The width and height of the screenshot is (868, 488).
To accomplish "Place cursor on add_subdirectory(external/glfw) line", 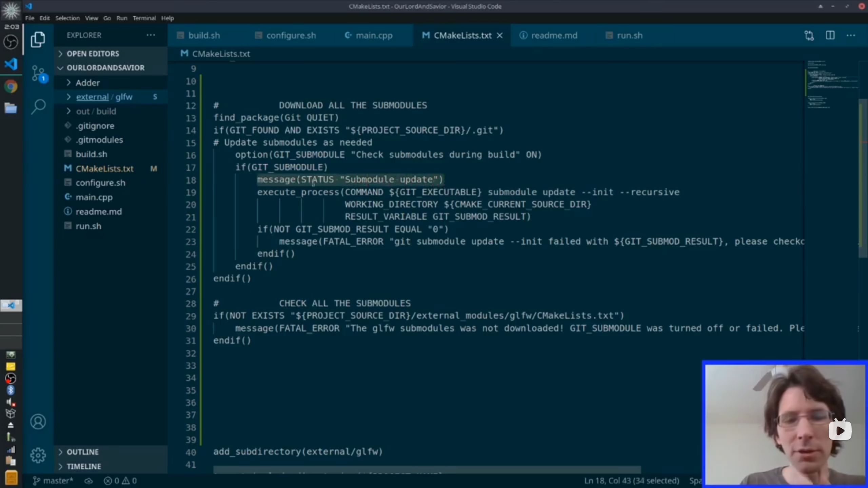I will tap(298, 452).
